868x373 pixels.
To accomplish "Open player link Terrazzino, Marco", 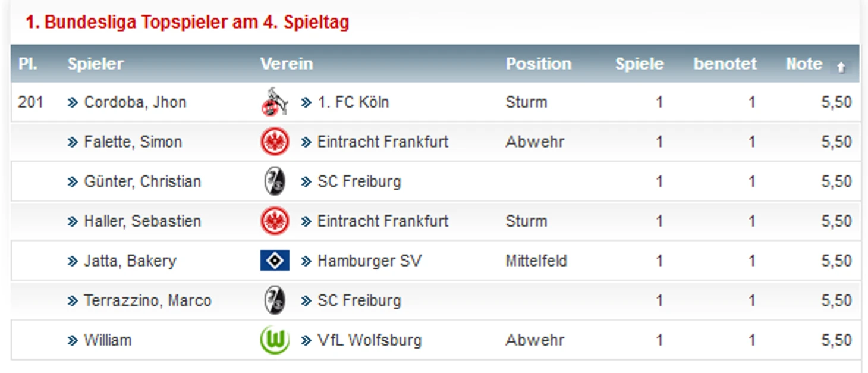I will point(147,300).
